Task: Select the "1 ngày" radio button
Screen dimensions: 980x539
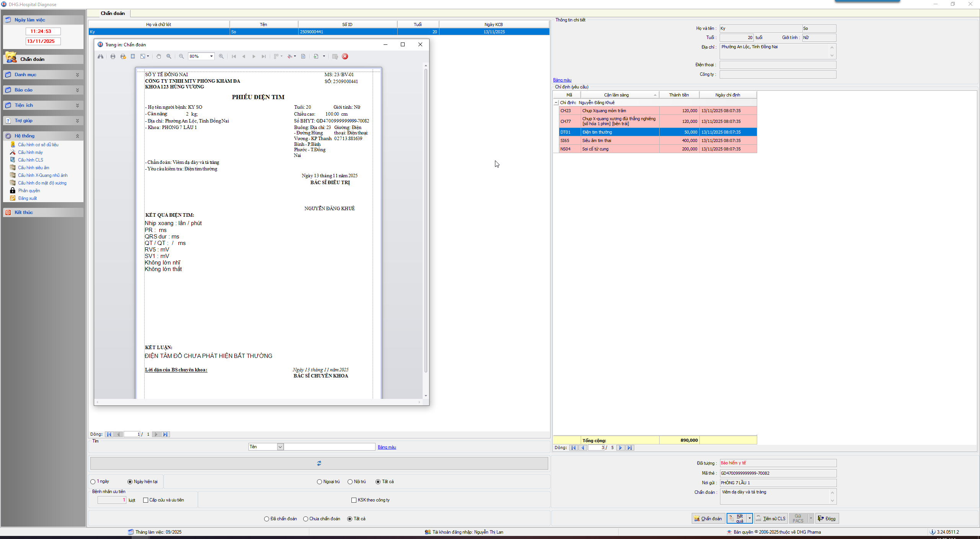Action: click(x=93, y=482)
